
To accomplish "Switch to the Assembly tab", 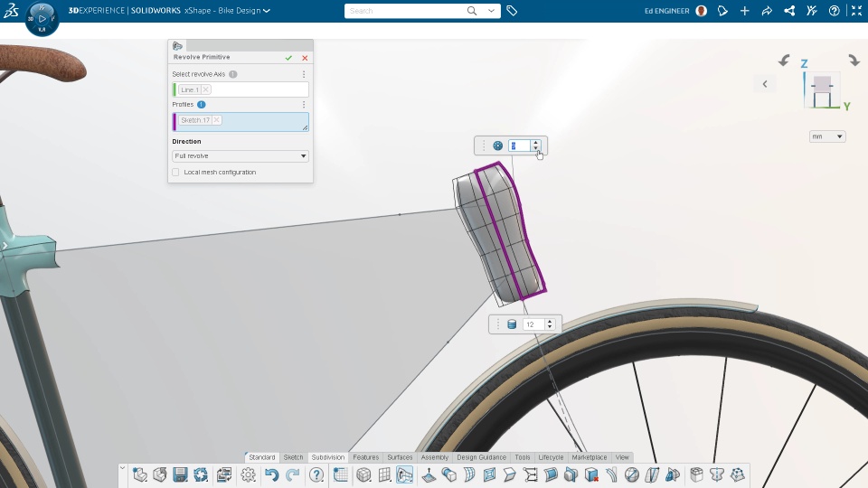I will coord(435,457).
